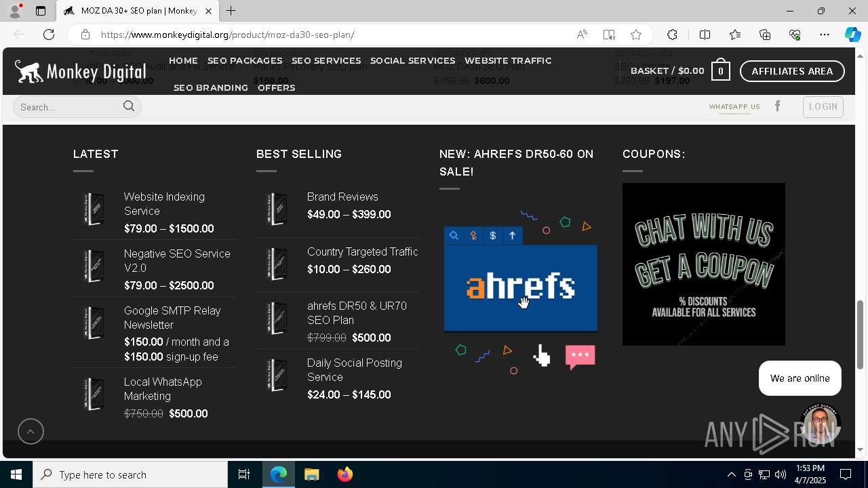The image size is (868, 488).
Task: Toggle split screen view
Action: coord(705,35)
